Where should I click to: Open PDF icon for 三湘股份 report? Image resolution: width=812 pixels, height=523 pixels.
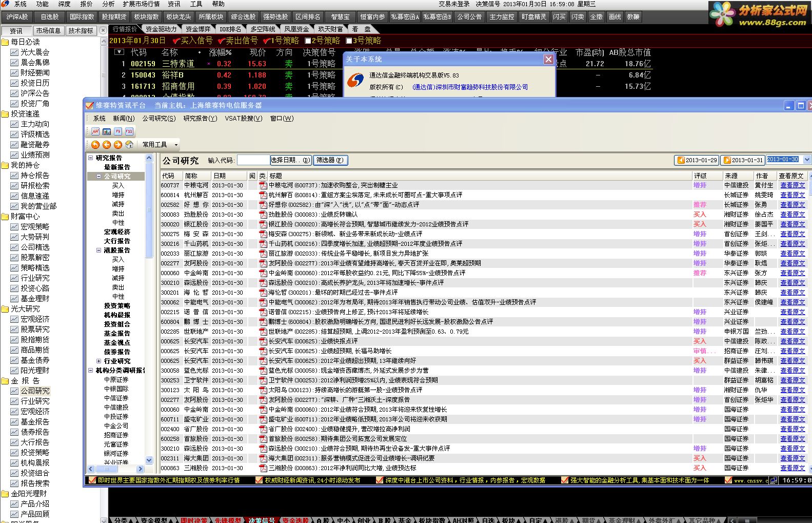pos(263,468)
